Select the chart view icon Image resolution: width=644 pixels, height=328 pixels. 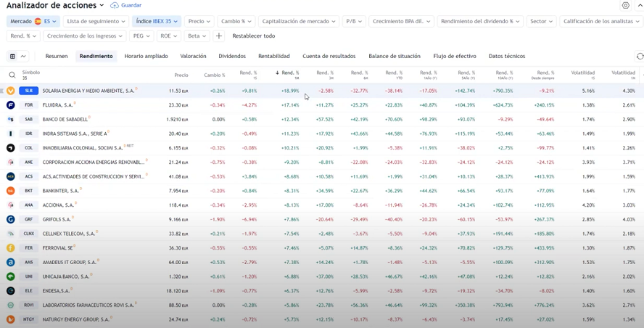coord(23,56)
